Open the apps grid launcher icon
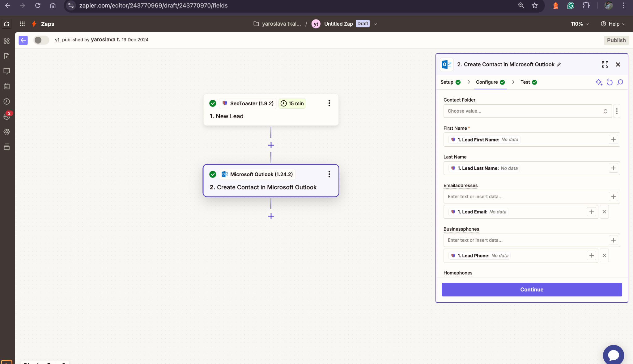The height and width of the screenshot is (364, 633). pyautogui.click(x=22, y=24)
